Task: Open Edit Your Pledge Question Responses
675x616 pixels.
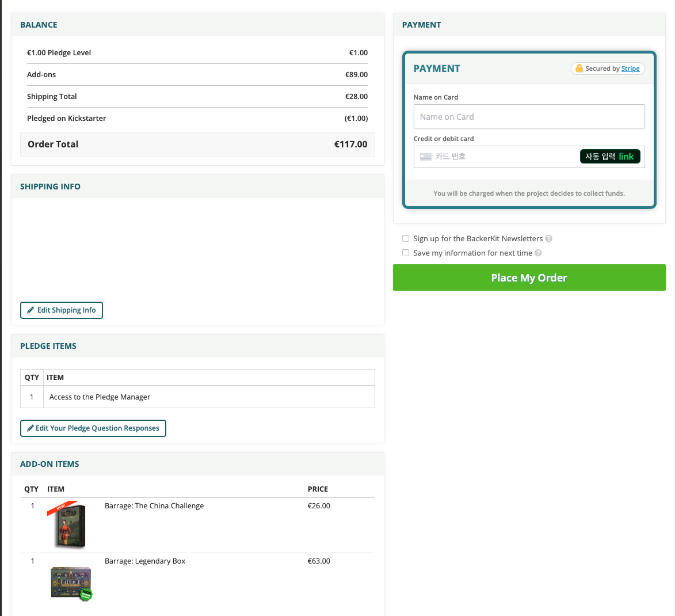Action: click(93, 428)
